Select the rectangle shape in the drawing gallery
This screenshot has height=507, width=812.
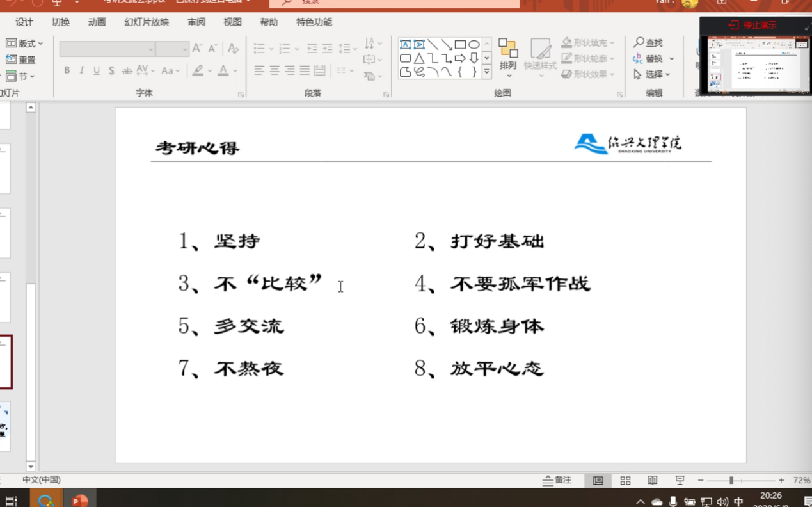(x=460, y=45)
